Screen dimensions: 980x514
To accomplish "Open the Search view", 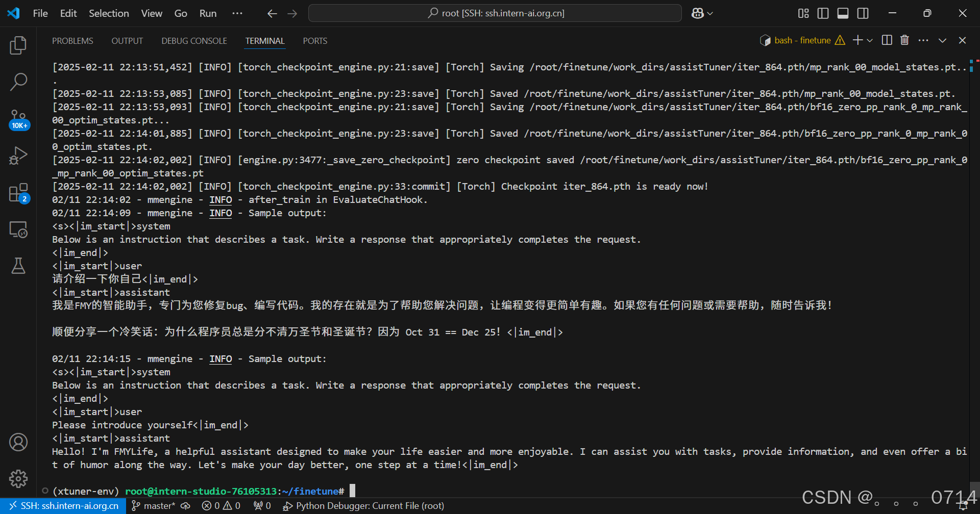I will coord(18,82).
